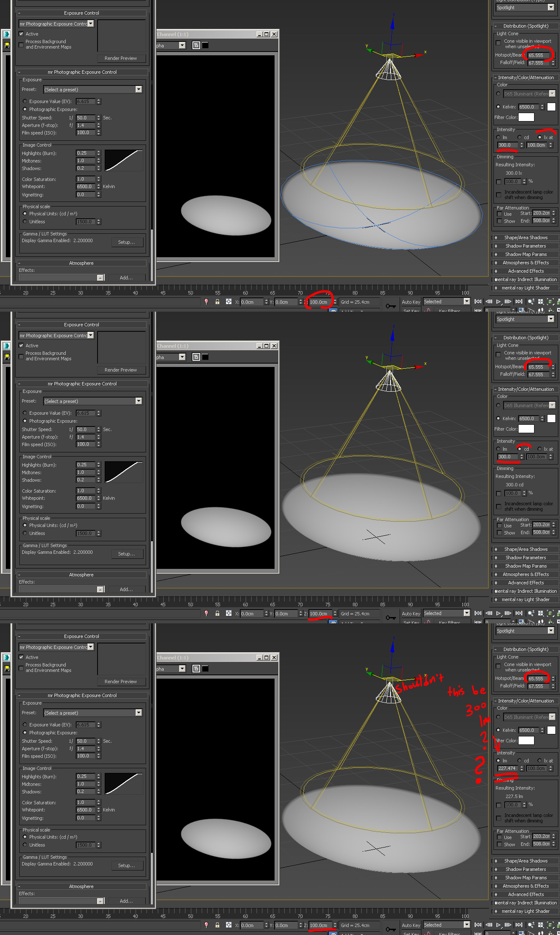Image resolution: width=560 pixels, height=935 pixels.
Task: Click the isolate light-bulb icon in bottom status bar
Action: click(x=206, y=925)
